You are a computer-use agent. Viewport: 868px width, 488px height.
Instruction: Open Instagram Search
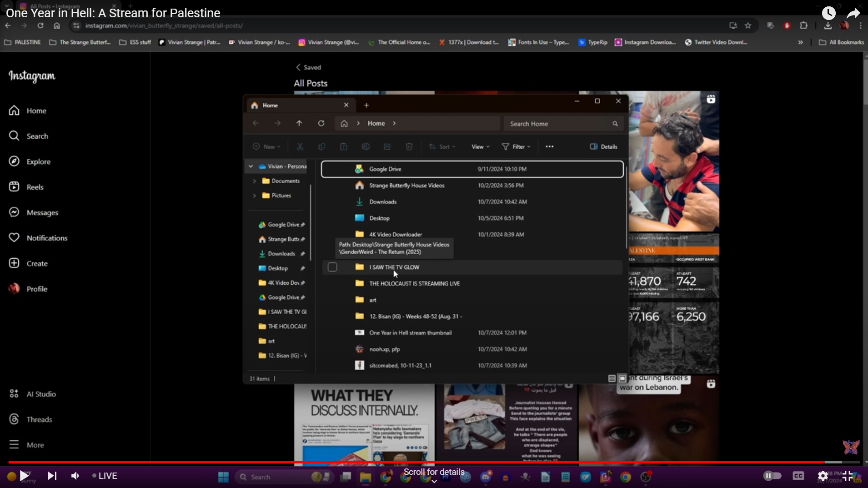[28, 136]
